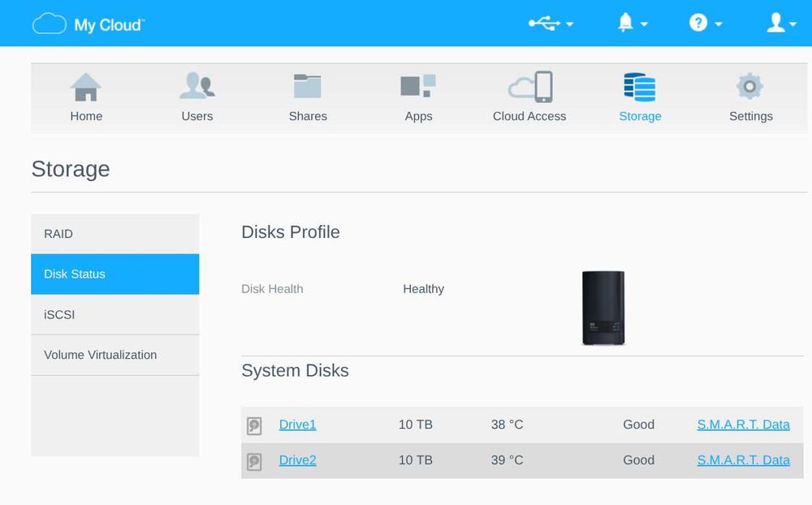Go to the Users tab label

(197, 116)
